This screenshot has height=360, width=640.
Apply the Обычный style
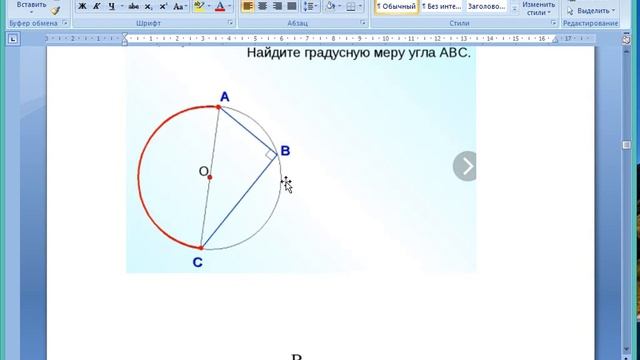click(396, 7)
